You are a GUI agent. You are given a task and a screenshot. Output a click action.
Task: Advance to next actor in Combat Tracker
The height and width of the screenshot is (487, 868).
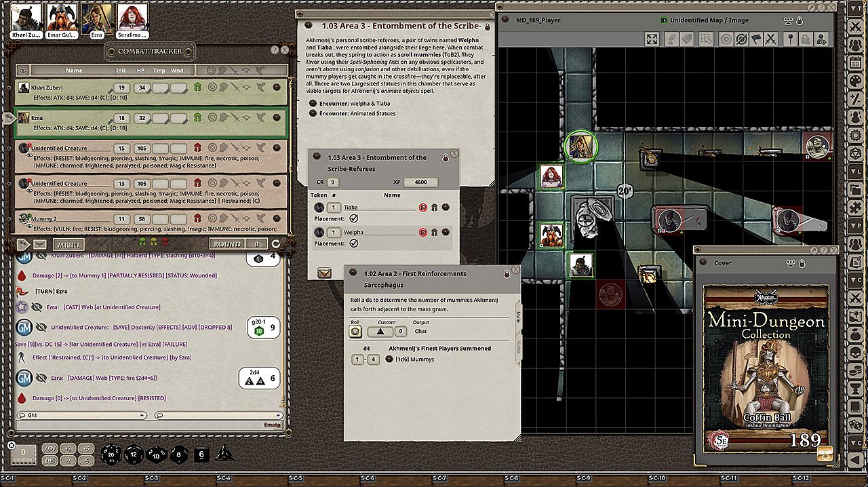click(24, 244)
